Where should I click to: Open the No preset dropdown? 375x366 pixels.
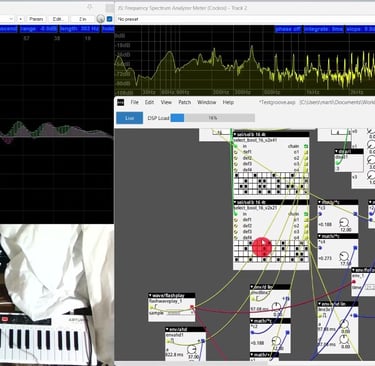click(245, 19)
